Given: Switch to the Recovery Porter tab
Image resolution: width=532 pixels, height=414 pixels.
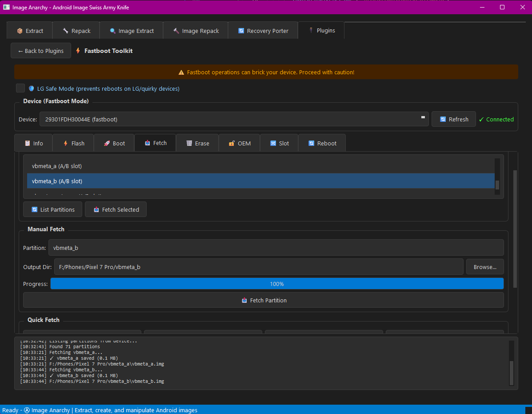Looking at the screenshot, I should [x=263, y=31].
